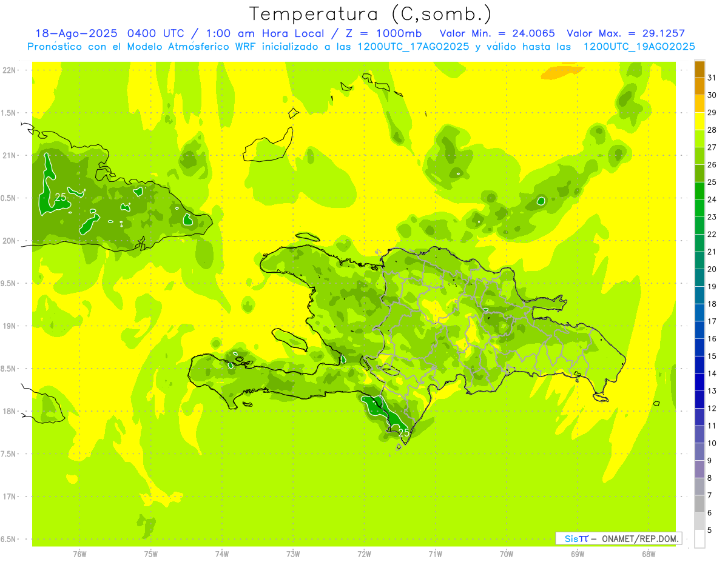Click the '5' value on the color scale
The width and height of the screenshot is (728, 562).
tap(710, 530)
